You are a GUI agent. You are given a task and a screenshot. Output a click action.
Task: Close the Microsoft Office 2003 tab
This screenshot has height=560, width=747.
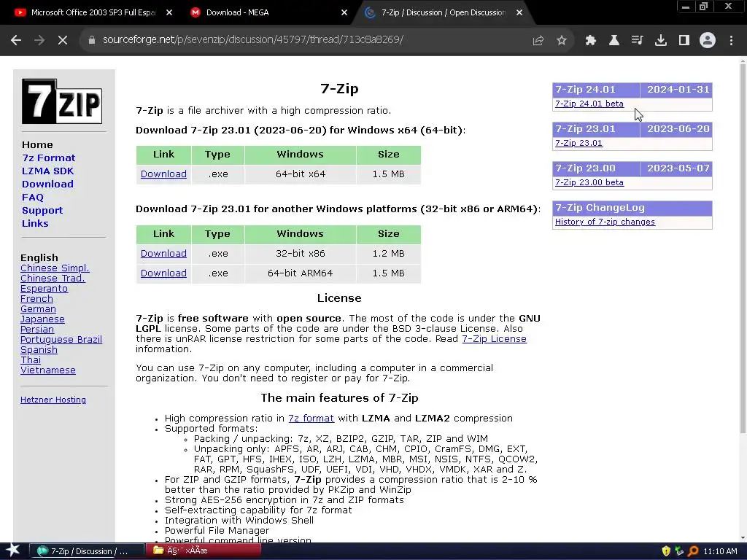(169, 13)
